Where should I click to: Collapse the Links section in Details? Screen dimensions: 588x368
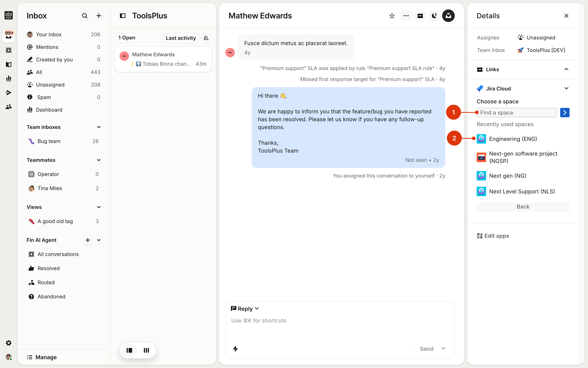[566, 69]
